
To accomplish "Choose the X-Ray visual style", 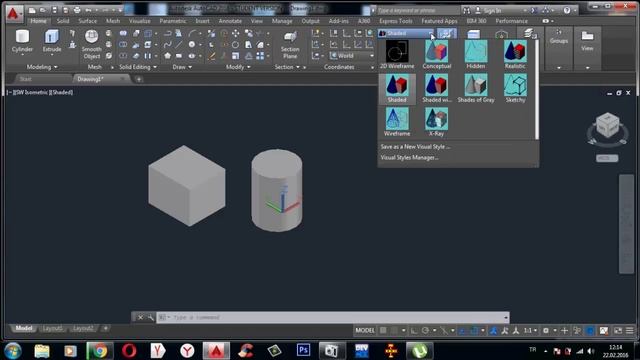I will [x=436, y=122].
